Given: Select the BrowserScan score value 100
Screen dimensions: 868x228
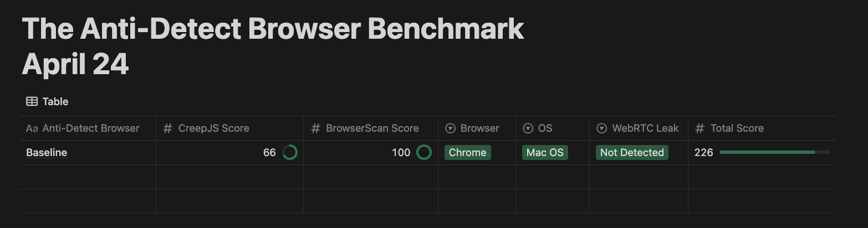Looking at the screenshot, I should (x=401, y=153).
